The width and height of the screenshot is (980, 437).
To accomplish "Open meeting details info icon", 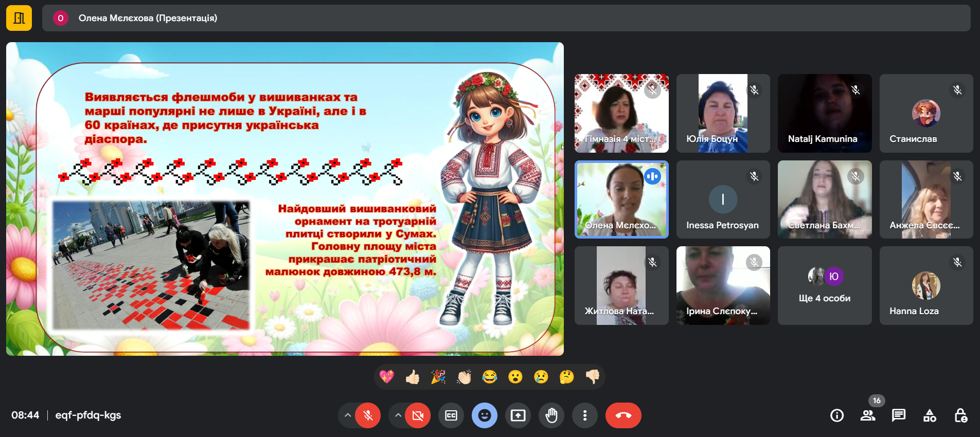I will coord(837,415).
